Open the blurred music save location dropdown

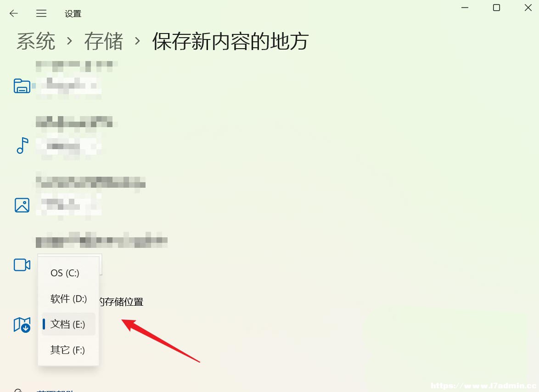click(x=69, y=146)
